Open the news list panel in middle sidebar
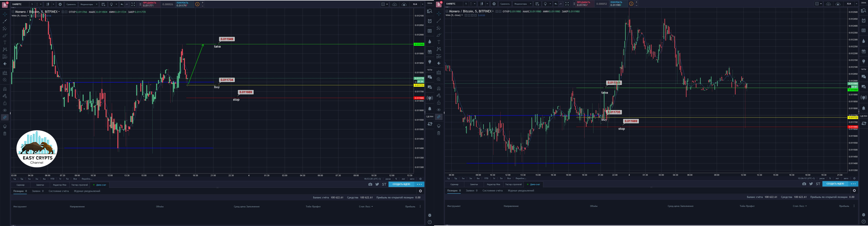The image size is (868, 226). click(x=430, y=31)
